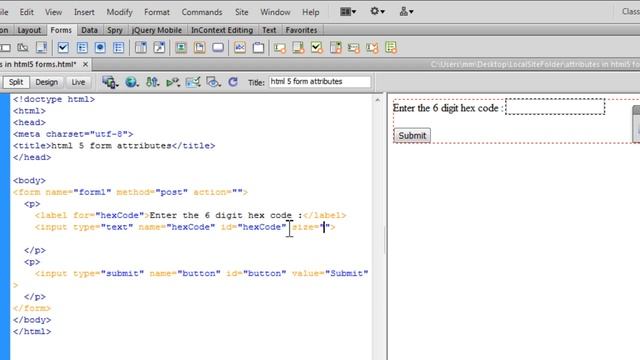Open the Site menu
640x360 pixels.
(x=241, y=12)
